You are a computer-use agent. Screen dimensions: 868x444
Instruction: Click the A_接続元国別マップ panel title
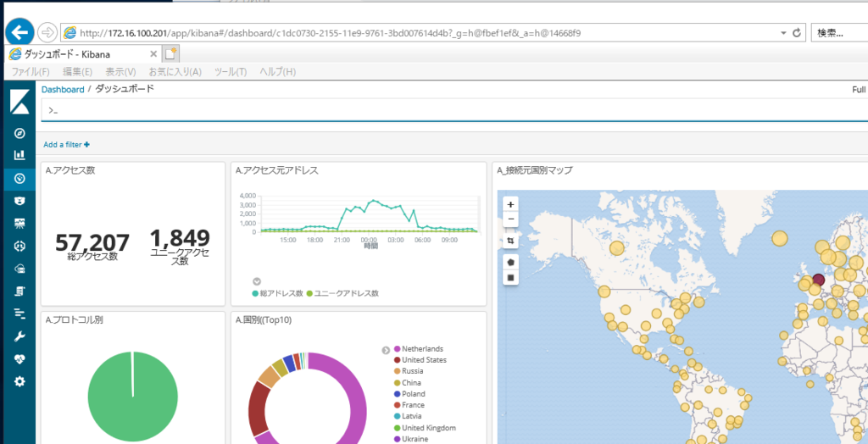[x=534, y=170]
